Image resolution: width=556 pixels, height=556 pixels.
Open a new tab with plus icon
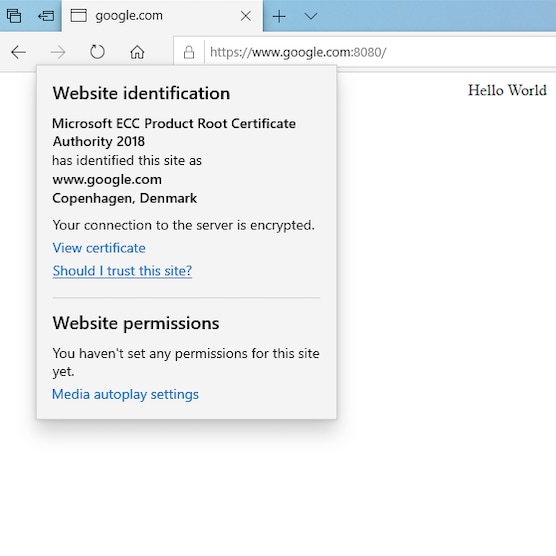click(x=279, y=16)
